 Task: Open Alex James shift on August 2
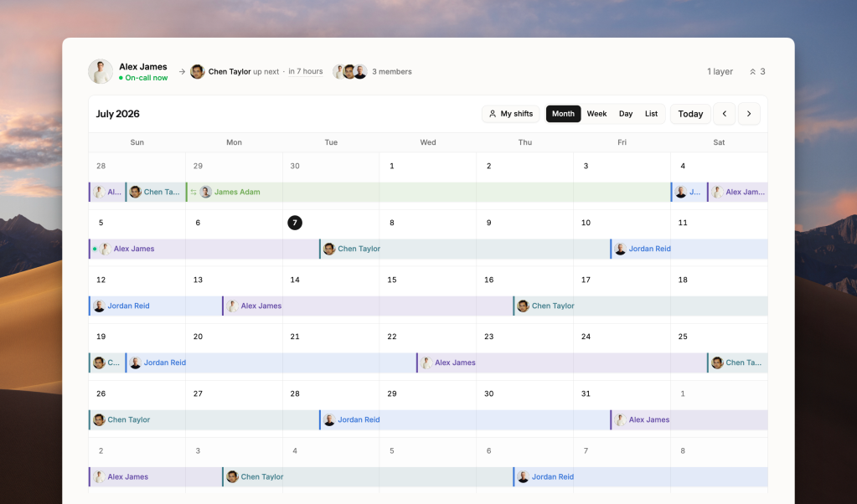pyautogui.click(x=155, y=476)
